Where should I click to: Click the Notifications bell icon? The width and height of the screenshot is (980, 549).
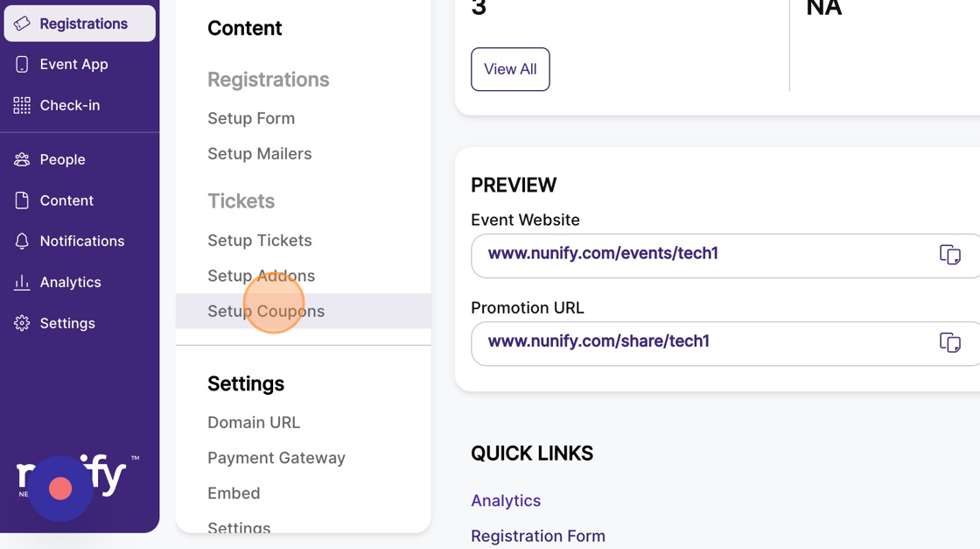coord(22,242)
